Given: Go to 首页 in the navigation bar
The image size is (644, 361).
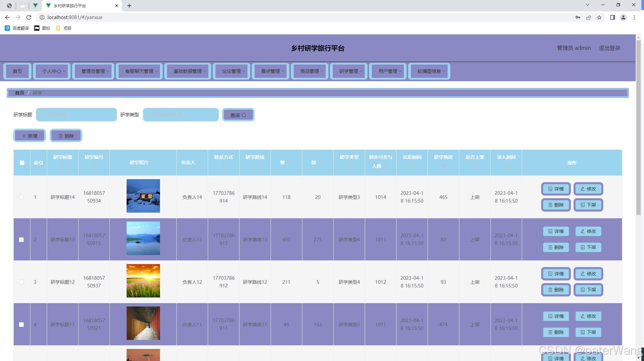Looking at the screenshot, I should [17, 71].
